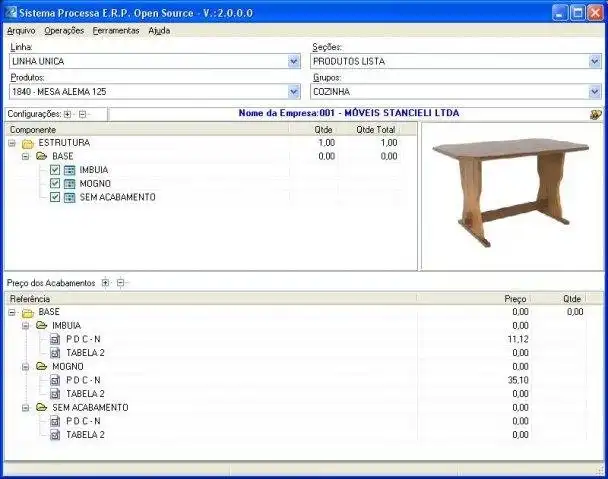
Task: Click the list icon beside MOGNO component
Action: [69, 184]
